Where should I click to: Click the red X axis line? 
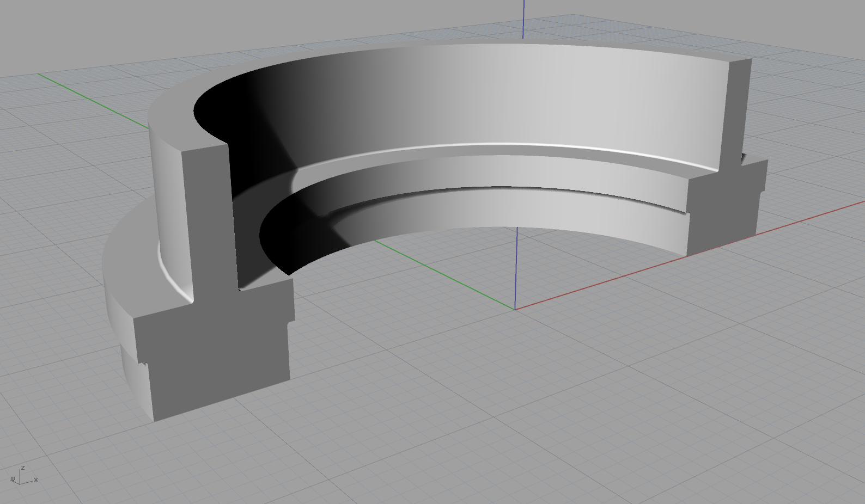pyautogui.click(x=690, y=255)
